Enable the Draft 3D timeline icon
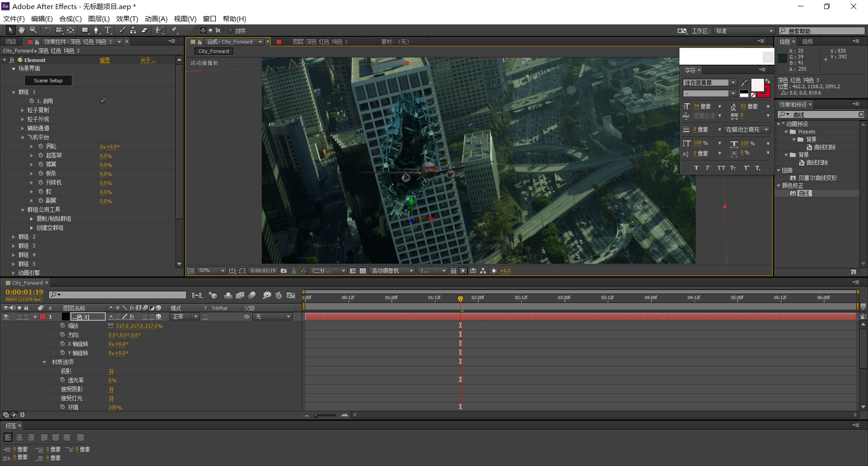 pos(212,295)
